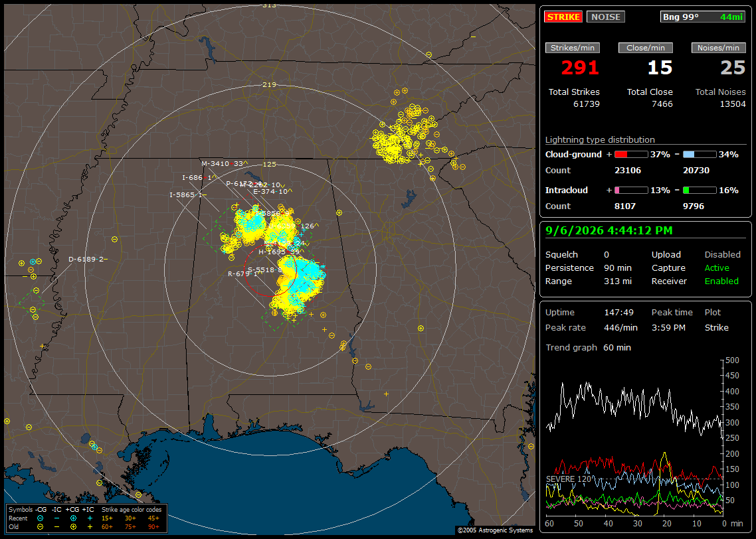
Task: Select the Strikes/min header label
Action: 572,48
